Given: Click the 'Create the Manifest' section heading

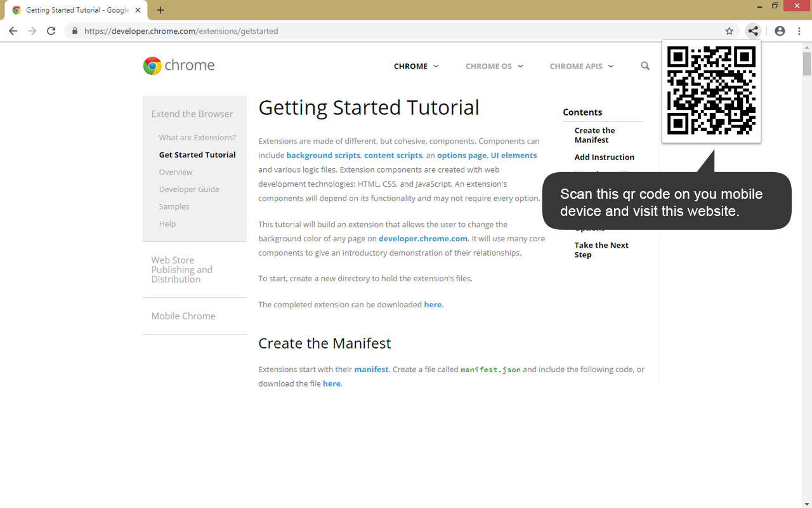Looking at the screenshot, I should click(324, 343).
